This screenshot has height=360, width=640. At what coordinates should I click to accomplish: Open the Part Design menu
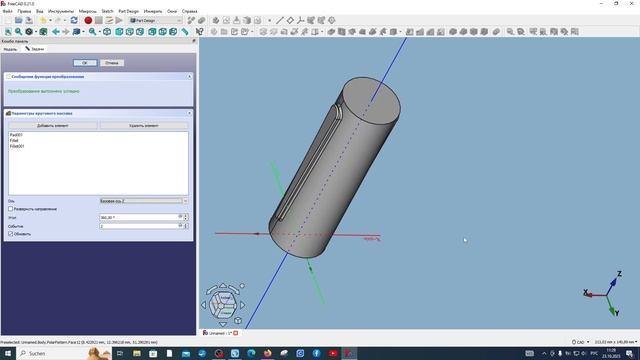(x=129, y=11)
